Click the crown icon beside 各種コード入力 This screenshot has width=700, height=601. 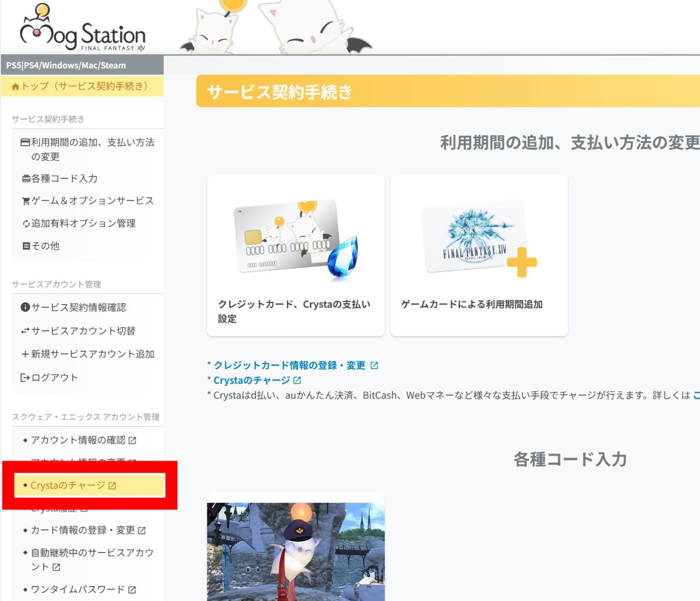pyautogui.click(x=26, y=179)
